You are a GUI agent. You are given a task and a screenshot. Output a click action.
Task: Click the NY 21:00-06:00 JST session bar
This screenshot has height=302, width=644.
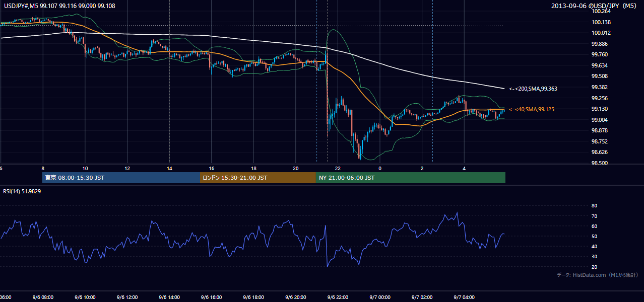tap(411, 178)
